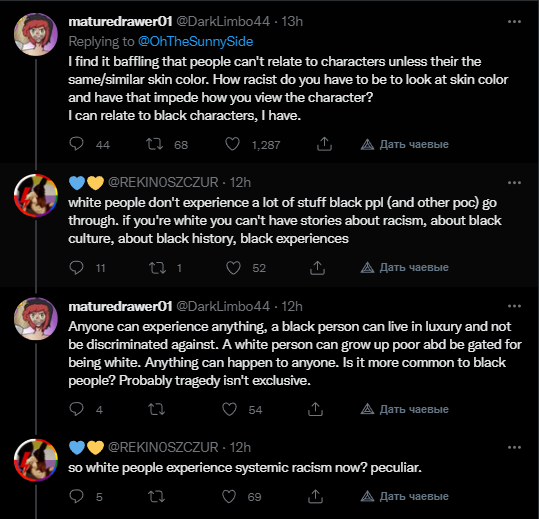Like the tweet with 52 likes
539x519 pixels.
(x=233, y=268)
